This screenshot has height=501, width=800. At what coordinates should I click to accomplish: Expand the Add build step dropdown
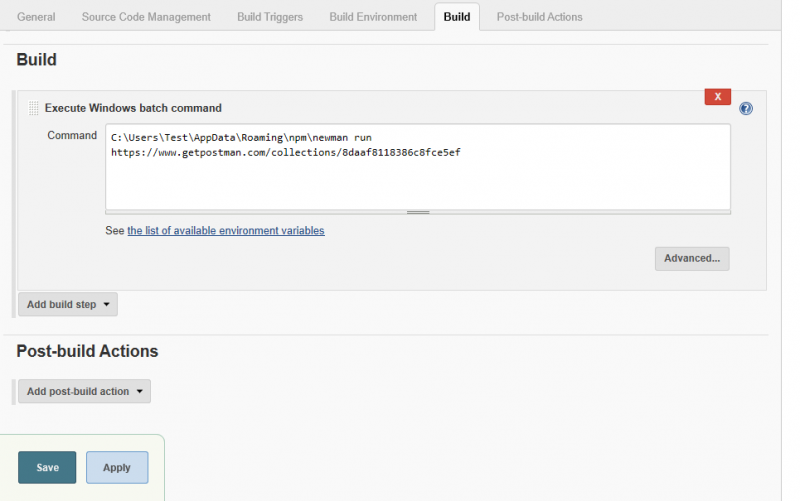(68, 304)
